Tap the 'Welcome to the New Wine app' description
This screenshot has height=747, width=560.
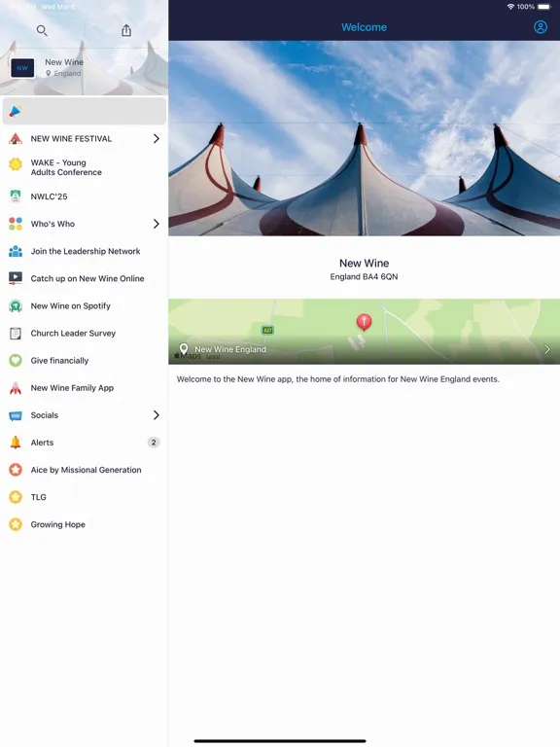point(338,379)
